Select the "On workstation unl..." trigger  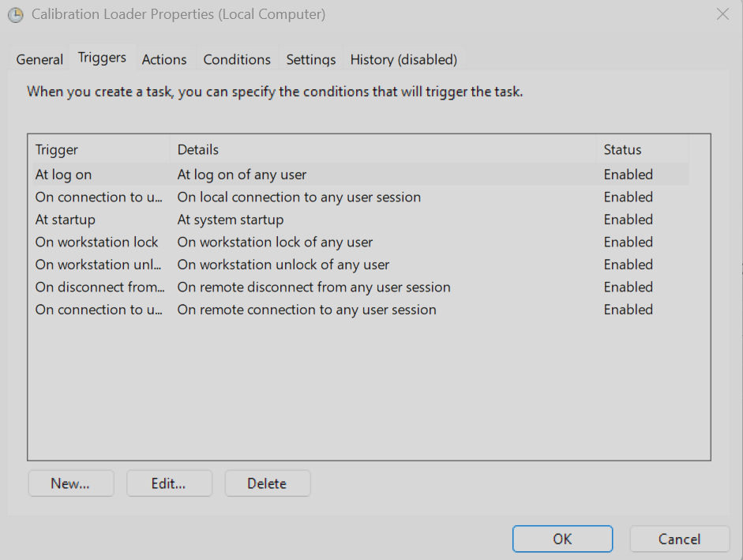tap(98, 265)
